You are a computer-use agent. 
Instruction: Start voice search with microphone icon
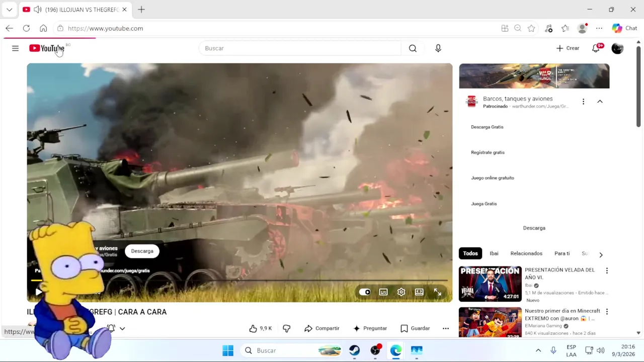(438, 48)
